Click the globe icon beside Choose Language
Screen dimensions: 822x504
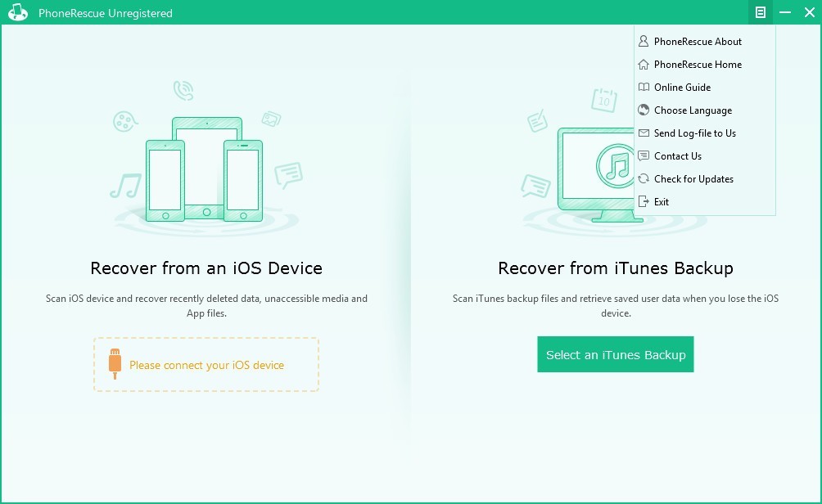(644, 110)
